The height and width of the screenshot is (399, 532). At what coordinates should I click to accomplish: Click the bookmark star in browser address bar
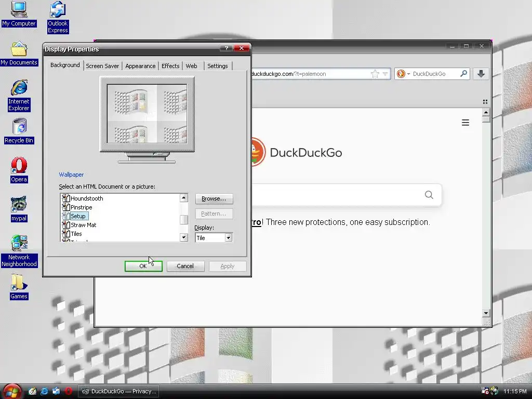click(375, 74)
